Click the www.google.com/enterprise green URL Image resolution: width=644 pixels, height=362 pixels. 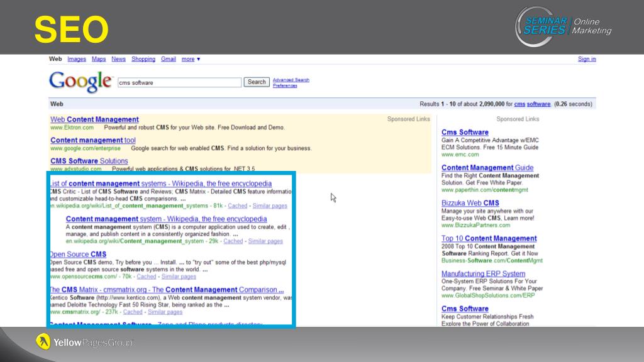point(86,148)
